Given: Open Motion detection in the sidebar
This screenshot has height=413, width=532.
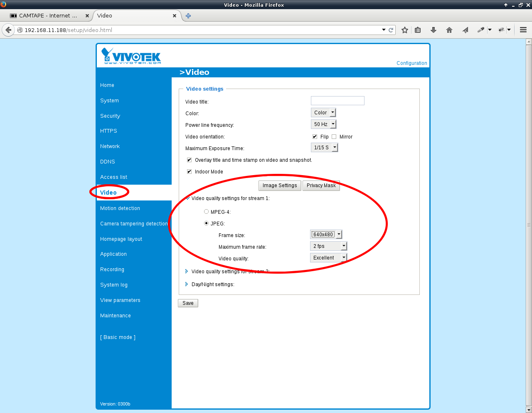Looking at the screenshot, I should [120, 208].
